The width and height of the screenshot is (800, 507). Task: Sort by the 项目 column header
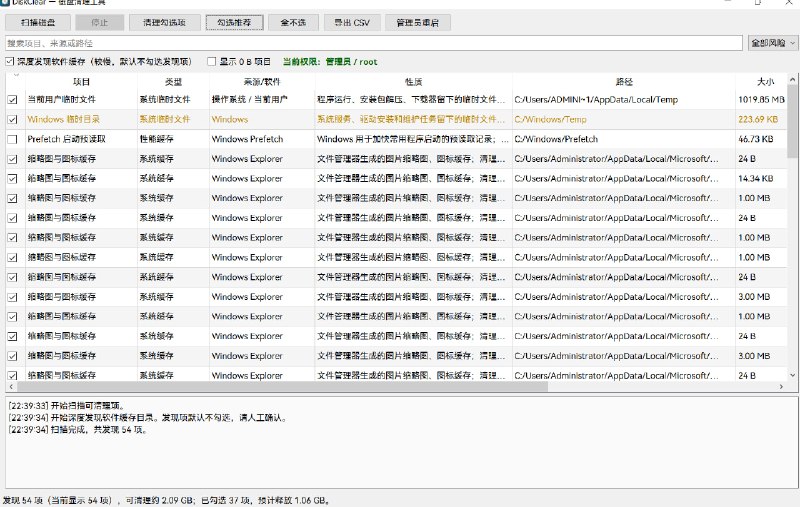point(81,82)
